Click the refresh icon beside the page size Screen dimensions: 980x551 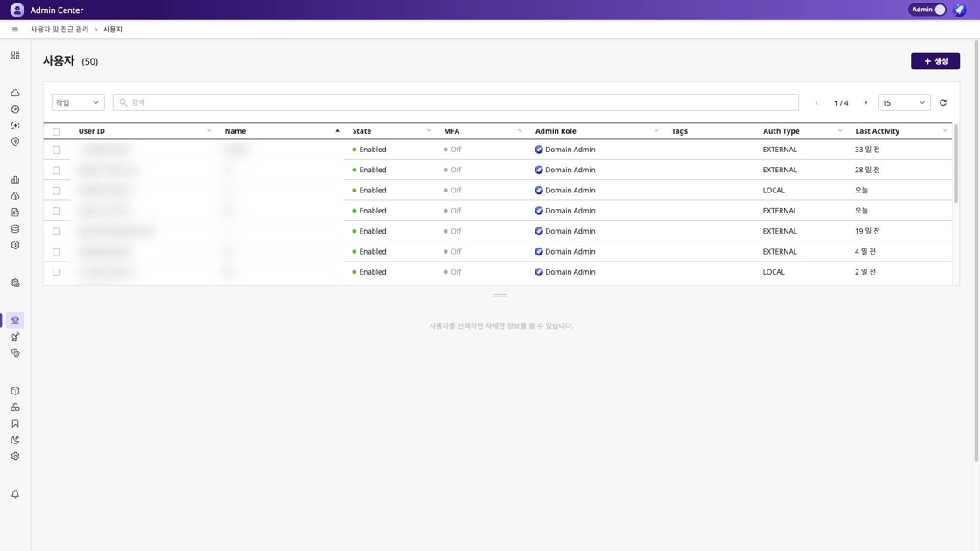943,102
